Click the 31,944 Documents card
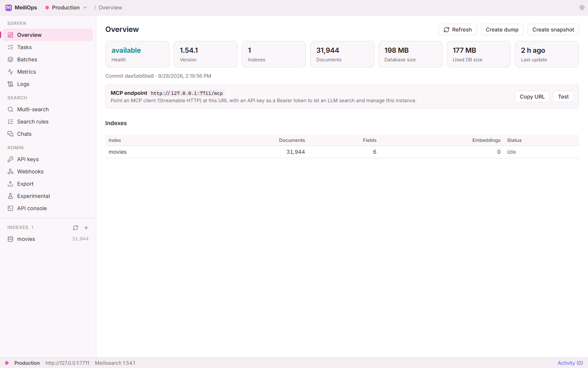 point(342,54)
